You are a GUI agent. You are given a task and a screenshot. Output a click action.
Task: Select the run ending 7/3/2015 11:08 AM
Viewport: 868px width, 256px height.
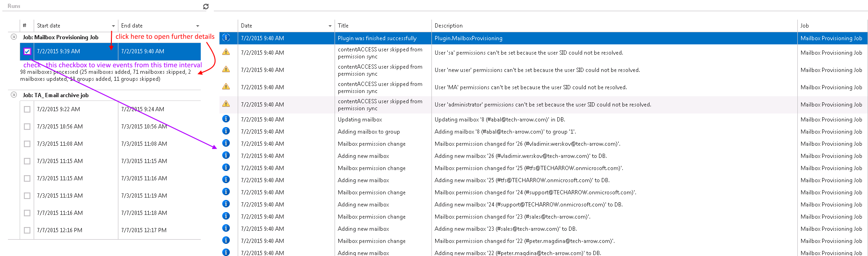click(144, 144)
